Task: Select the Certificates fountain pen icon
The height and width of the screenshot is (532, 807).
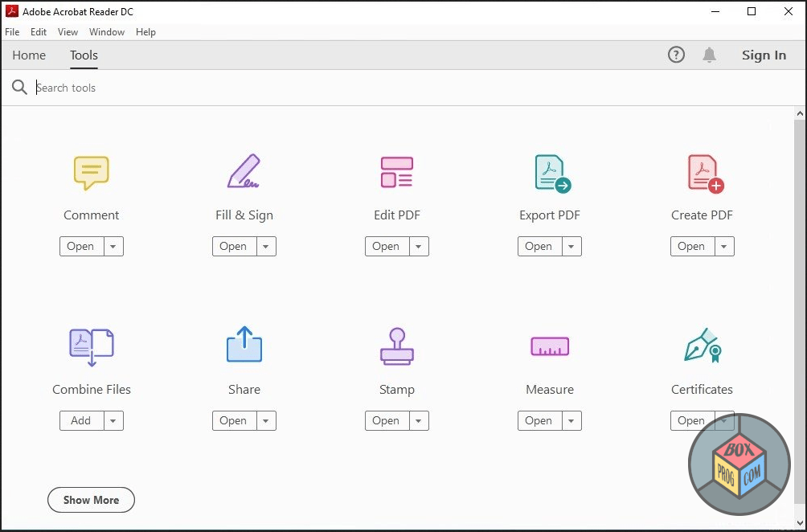Action: tap(702, 346)
